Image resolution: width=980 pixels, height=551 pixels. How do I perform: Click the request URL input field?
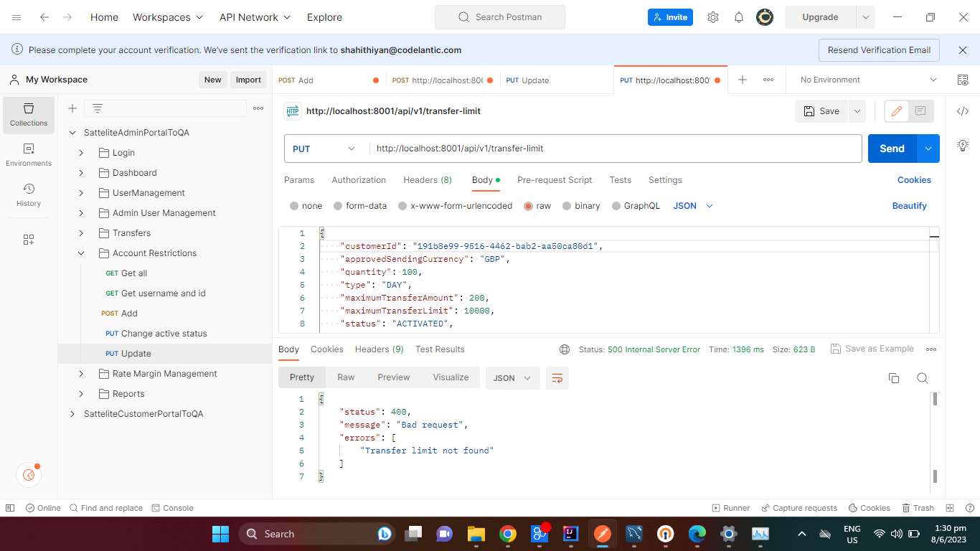point(616,149)
